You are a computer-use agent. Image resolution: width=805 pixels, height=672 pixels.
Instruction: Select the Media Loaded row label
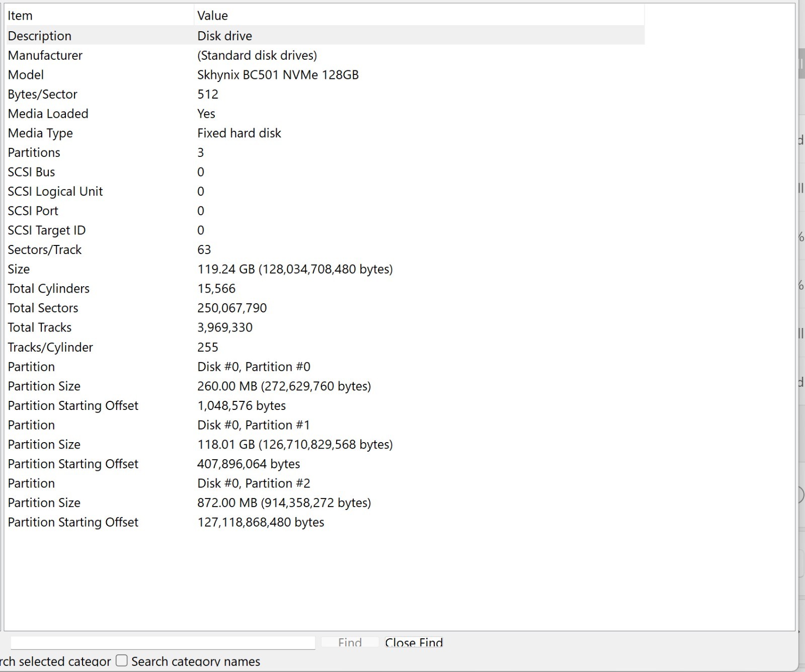[x=48, y=114]
